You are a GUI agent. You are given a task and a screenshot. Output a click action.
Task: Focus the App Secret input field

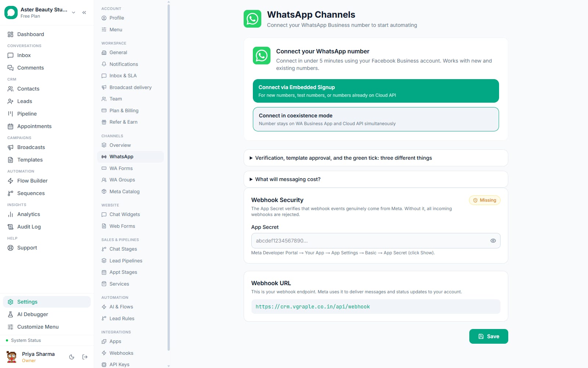(376, 241)
